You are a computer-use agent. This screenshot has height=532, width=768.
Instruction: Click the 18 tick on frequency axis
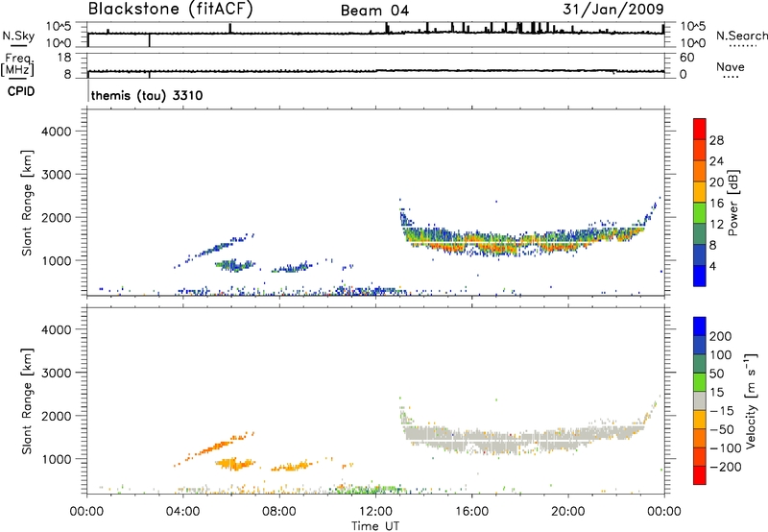click(64, 58)
